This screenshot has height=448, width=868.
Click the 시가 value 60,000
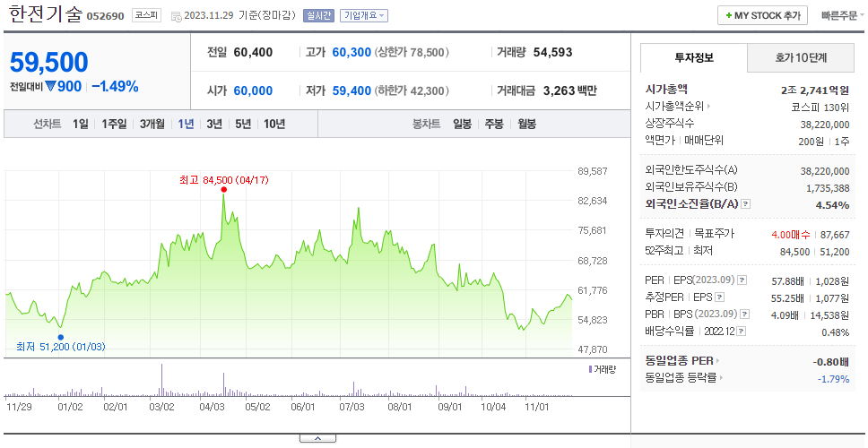(x=253, y=90)
